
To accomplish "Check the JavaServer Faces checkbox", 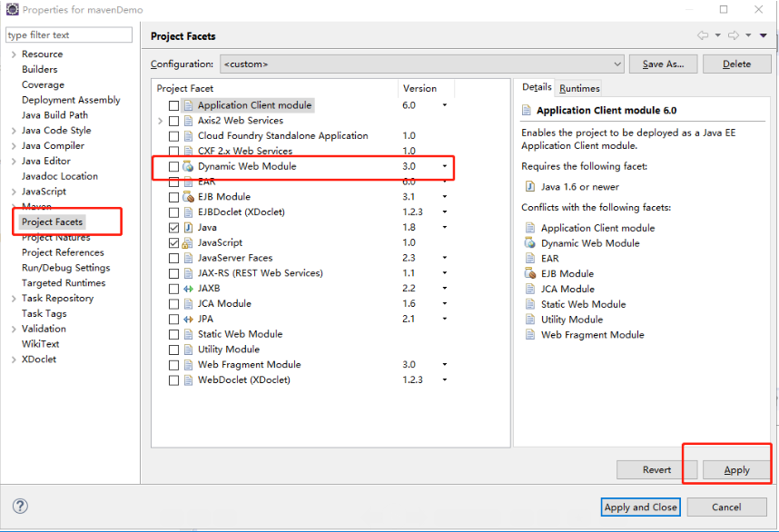I will click(x=173, y=259).
